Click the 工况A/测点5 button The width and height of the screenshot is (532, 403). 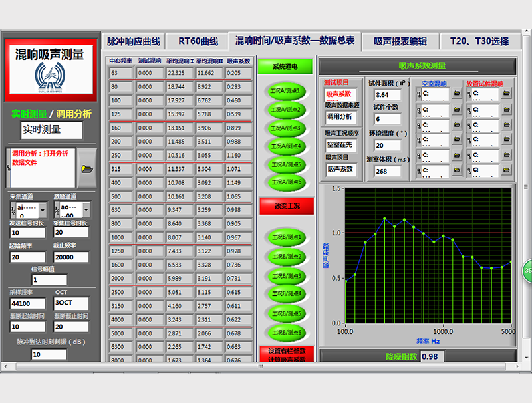(285, 164)
